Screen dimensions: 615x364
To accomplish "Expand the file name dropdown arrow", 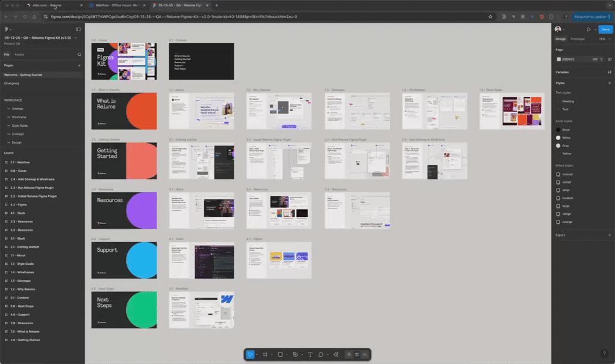I will click(x=74, y=37).
